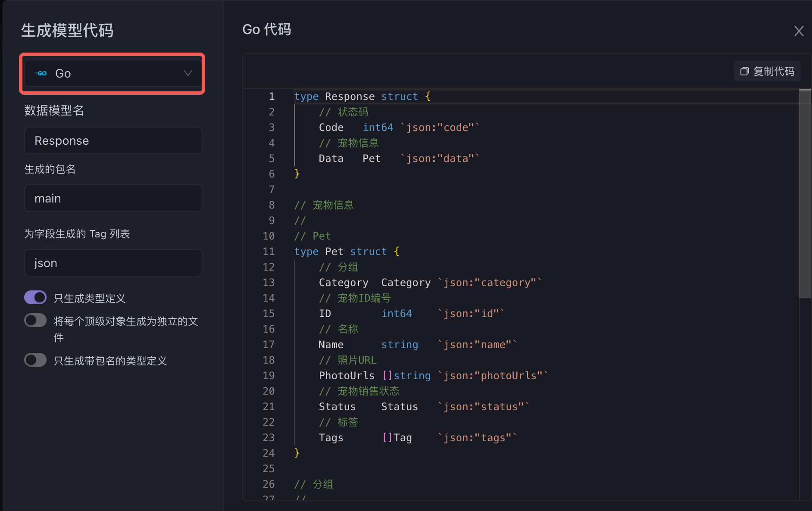Click the Code int64 field line
812x511 pixels.
tap(399, 128)
